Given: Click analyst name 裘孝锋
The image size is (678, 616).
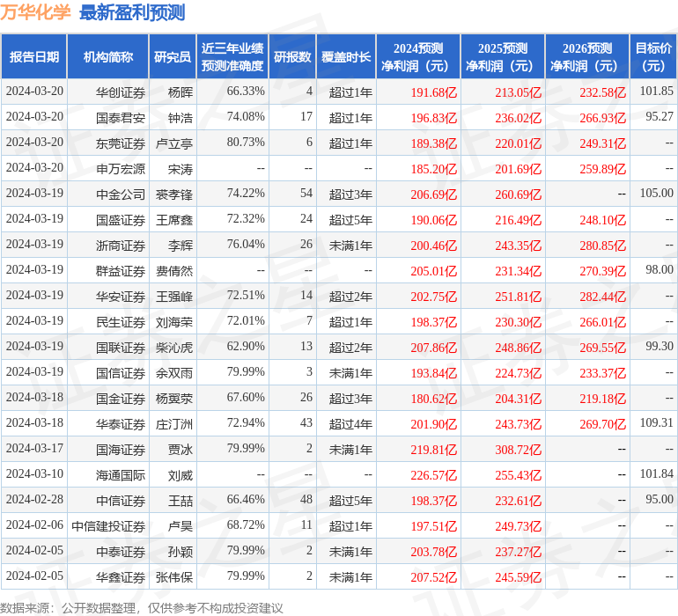Looking at the screenshot, I should tap(174, 194).
